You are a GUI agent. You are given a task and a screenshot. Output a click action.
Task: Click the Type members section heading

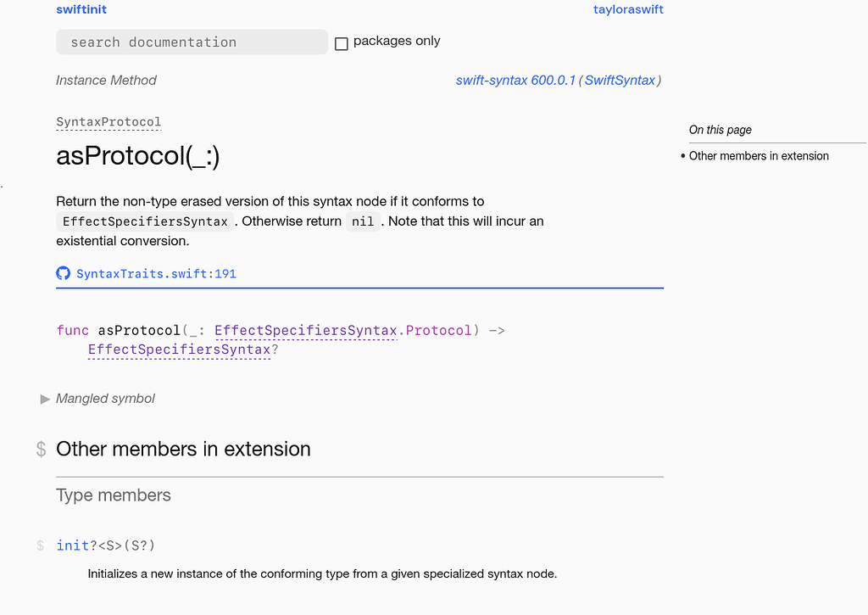click(113, 495)
